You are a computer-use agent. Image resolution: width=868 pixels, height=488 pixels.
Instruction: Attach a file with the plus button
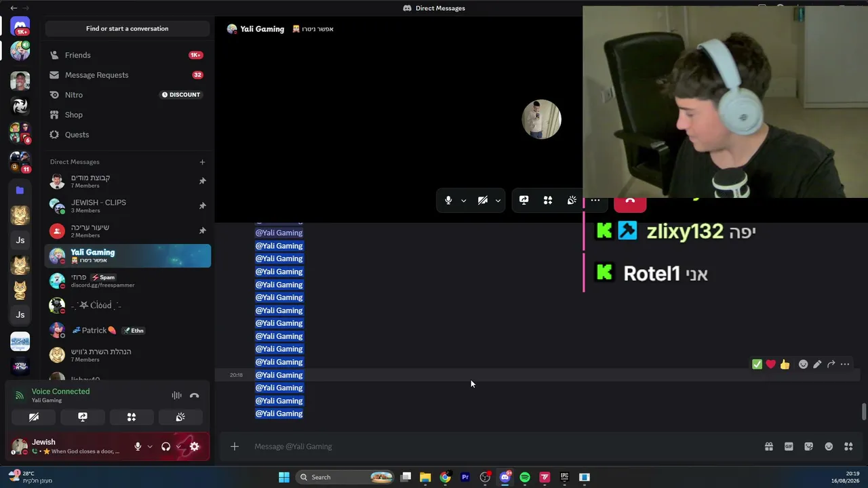[235, 447]
